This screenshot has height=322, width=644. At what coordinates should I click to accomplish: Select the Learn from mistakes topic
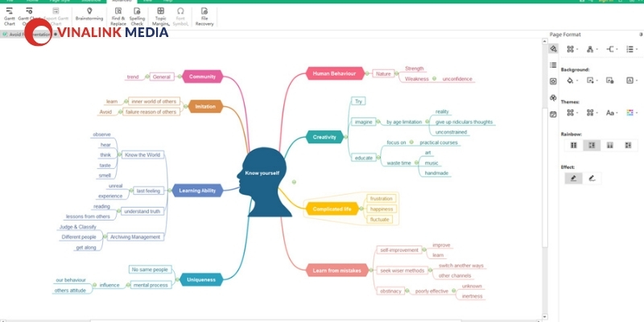pyautogui.click(x=337, y=270)
